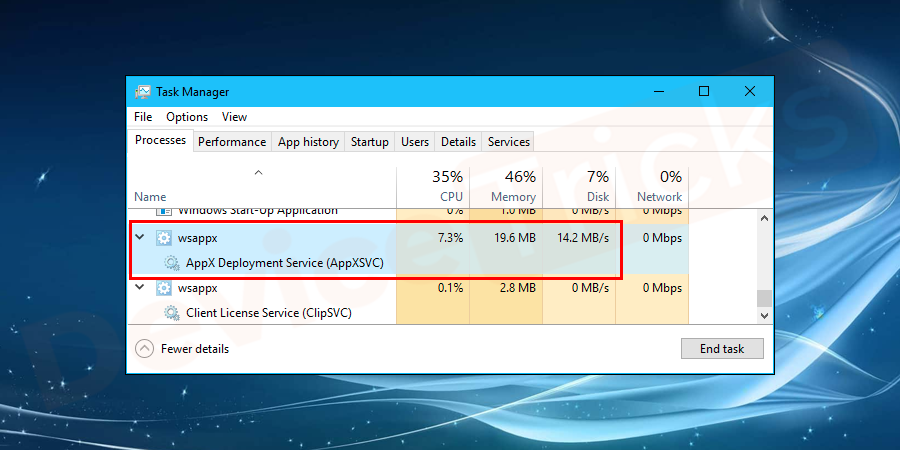The width and height of the screenshot is (900, 450).
Task: Click the Fewer details circle arrow icon
Action: 145,349
